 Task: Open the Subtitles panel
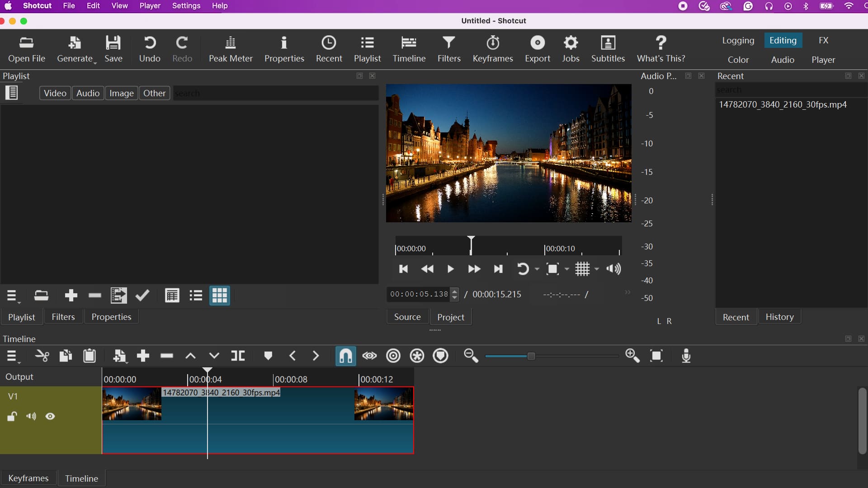(x=608, y=48)
